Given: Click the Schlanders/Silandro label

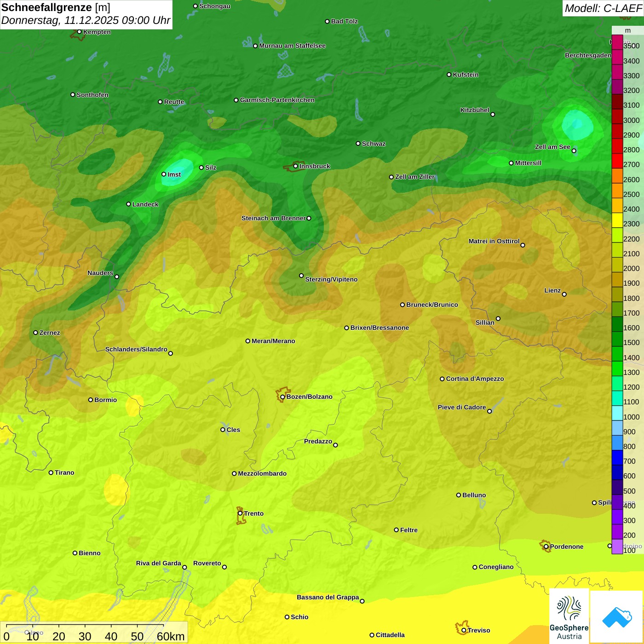Looking at the screenshot, I should tap(136, 349).
